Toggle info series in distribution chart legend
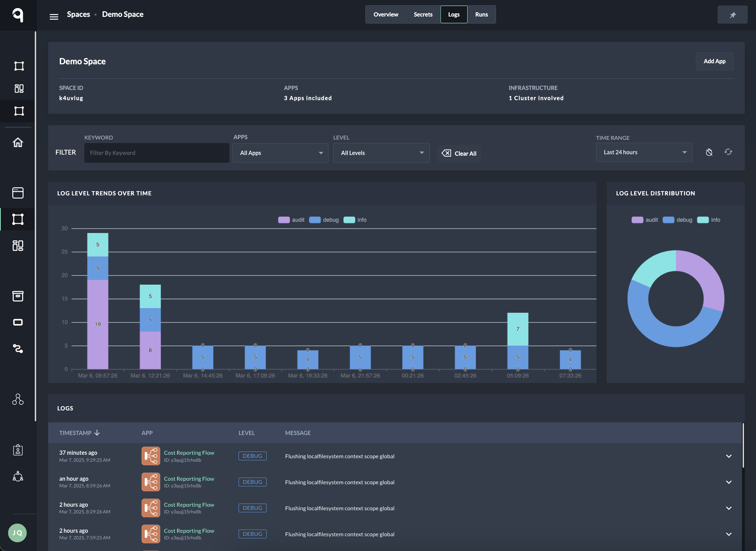 tap(709, 220)
